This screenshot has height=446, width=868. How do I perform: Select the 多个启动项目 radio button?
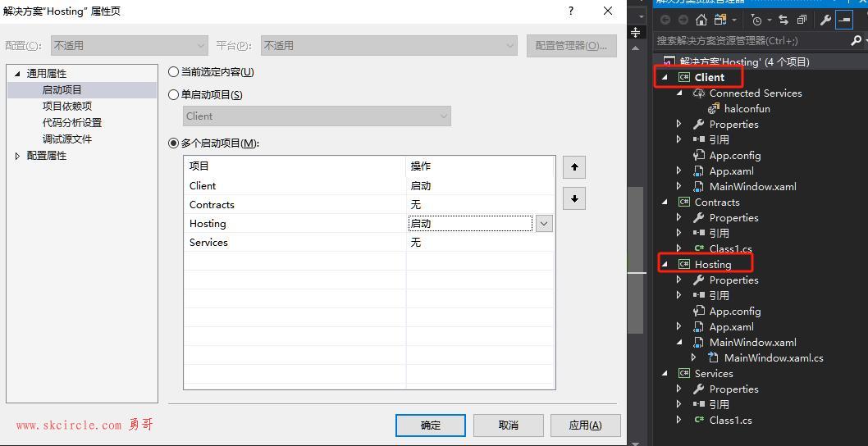click(173, 143)
